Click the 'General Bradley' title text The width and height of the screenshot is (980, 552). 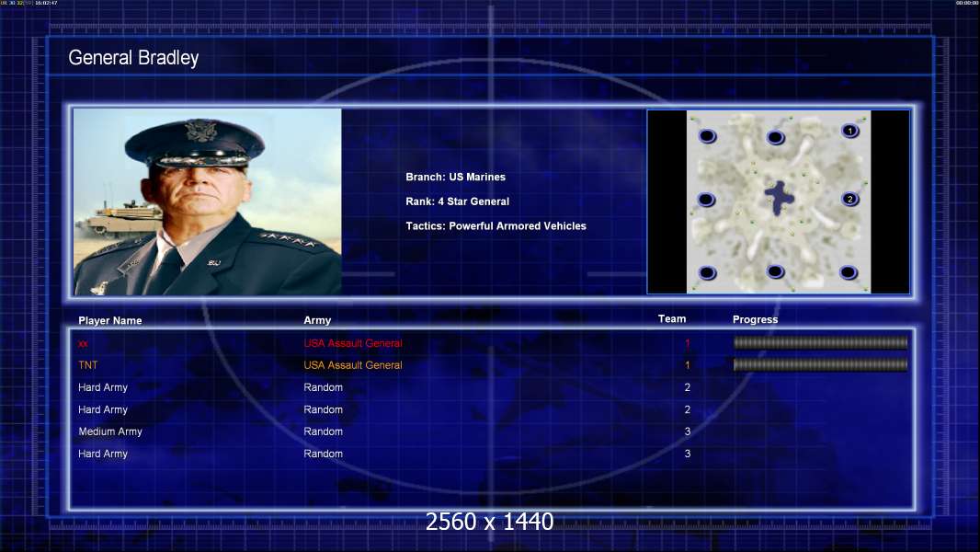(133, 58)
